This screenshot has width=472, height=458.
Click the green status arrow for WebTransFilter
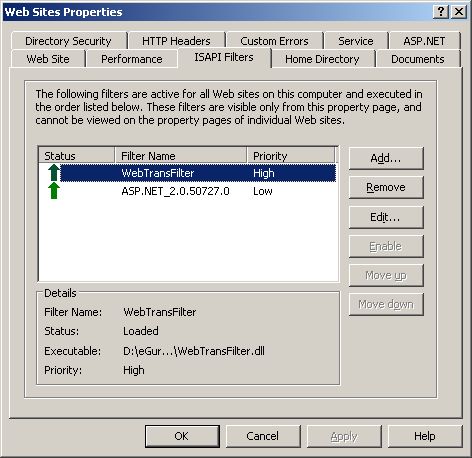pos(54,173)
